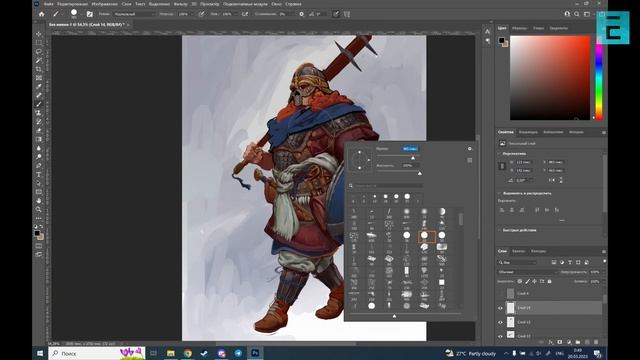Toggle lock position for layer
The width and height of the screenshot is (640, 360).
point(535,281)
